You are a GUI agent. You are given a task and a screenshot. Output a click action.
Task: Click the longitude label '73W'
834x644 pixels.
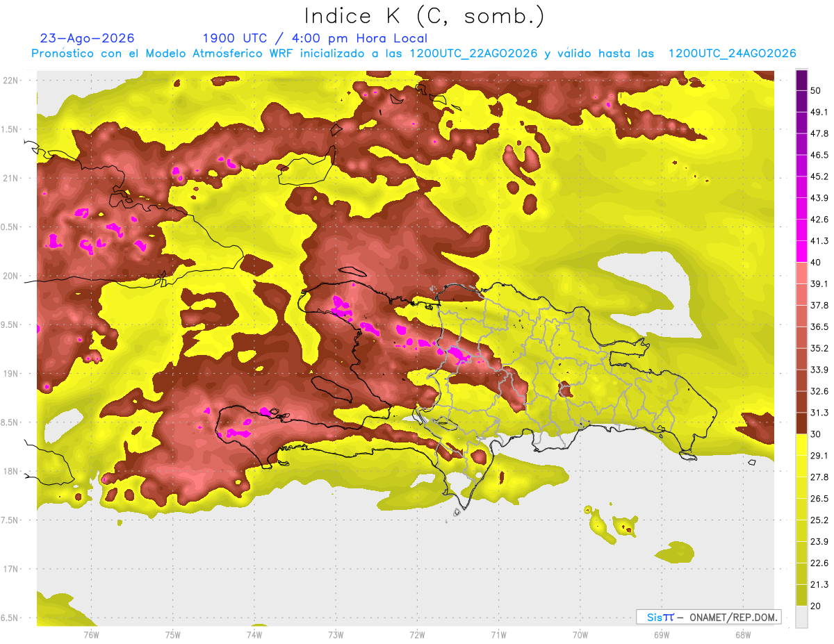[x=336, y=635]
